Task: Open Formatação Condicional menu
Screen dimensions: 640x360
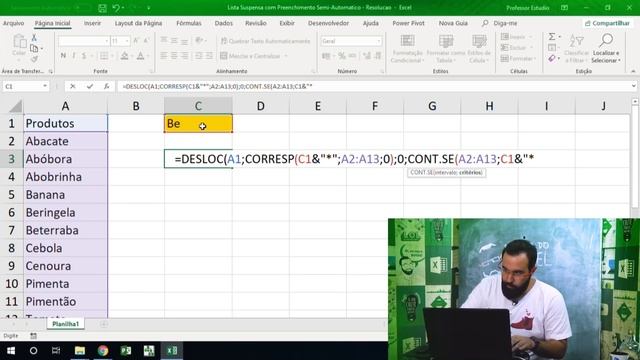Action: (x=407, y=49)
